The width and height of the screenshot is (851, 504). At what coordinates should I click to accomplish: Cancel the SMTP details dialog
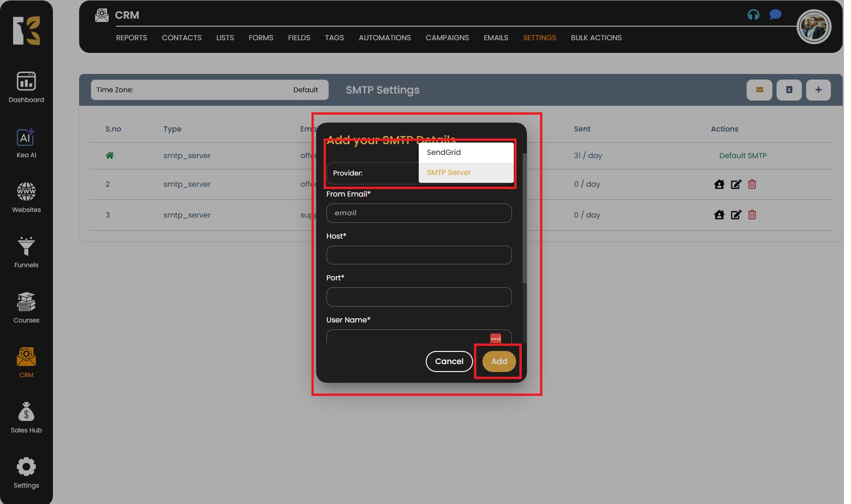449,361
